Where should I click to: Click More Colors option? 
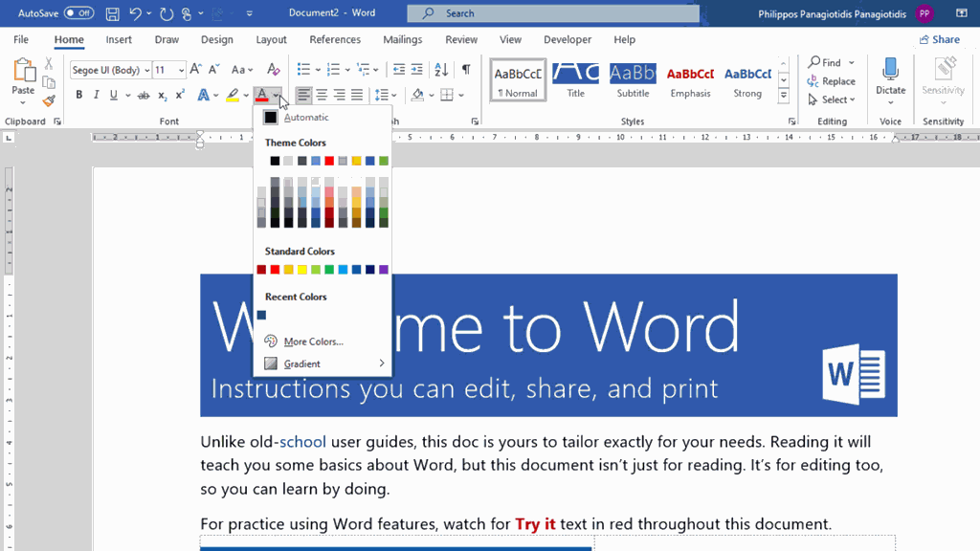point(313,342)
